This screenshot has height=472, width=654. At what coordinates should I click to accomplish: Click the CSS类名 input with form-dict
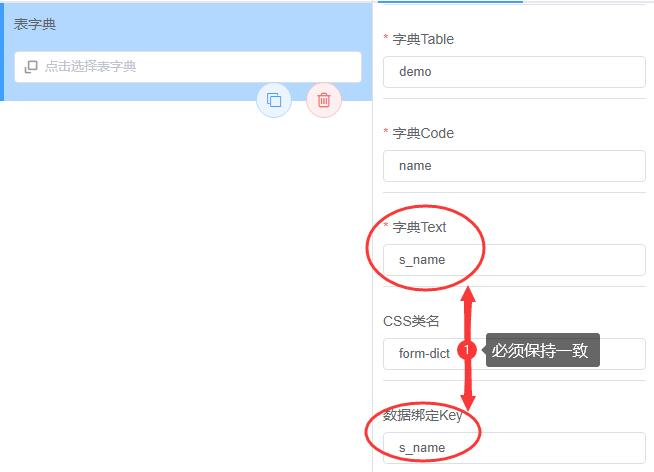[x=514, y=354]
